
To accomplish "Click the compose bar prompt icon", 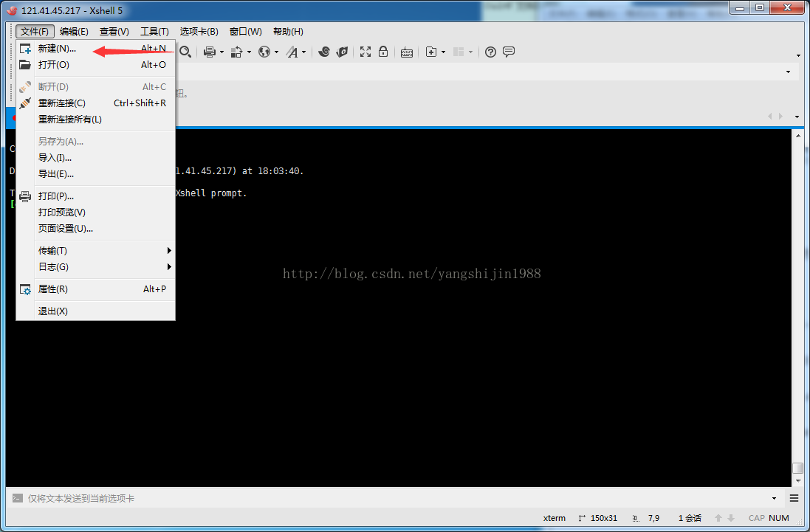I will point(18,499).
